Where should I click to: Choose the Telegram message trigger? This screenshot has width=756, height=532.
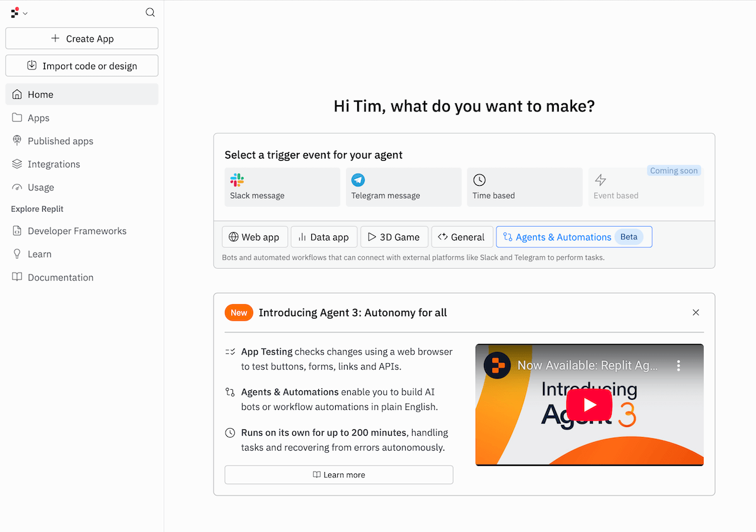click(403, 187)
